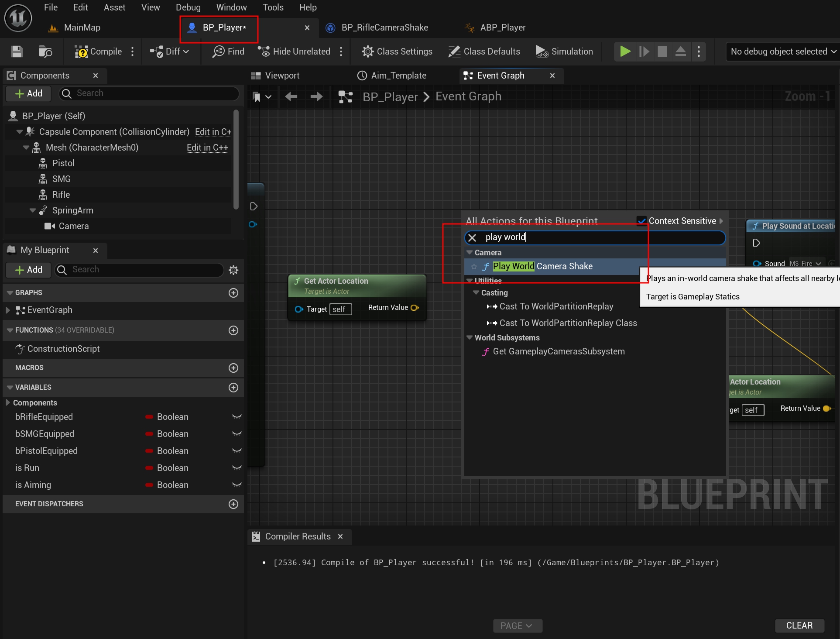Open the File menu
This screenshot has width=840, height=639.
[x=51, y=7]
